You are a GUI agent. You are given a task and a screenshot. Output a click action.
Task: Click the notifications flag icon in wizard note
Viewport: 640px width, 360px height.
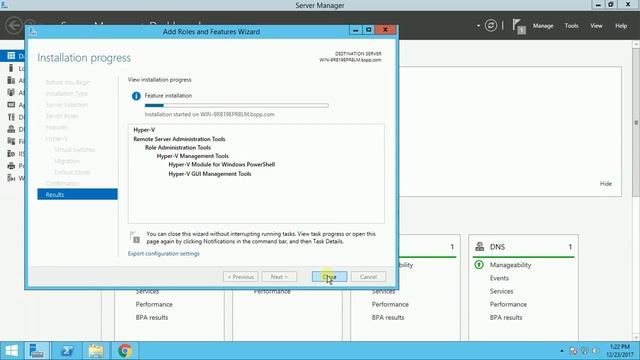135,237
